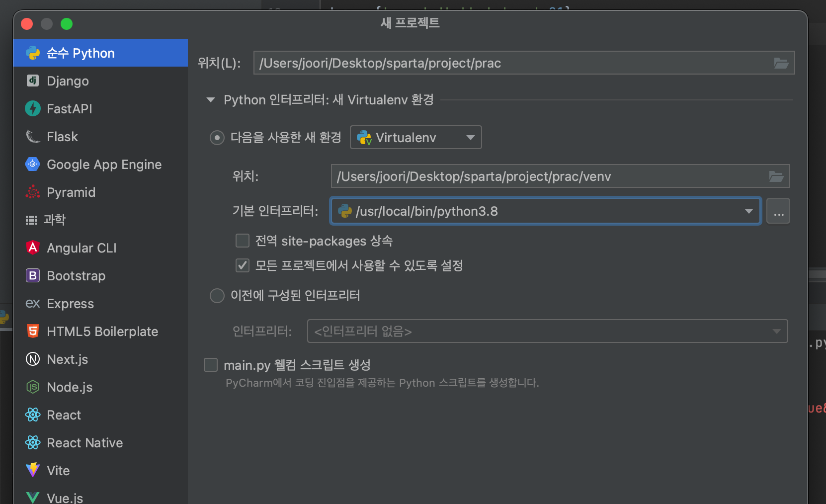
Task: Open the 기본 인터프리터 python3.8 dropdown
Action: coord(546,211)
